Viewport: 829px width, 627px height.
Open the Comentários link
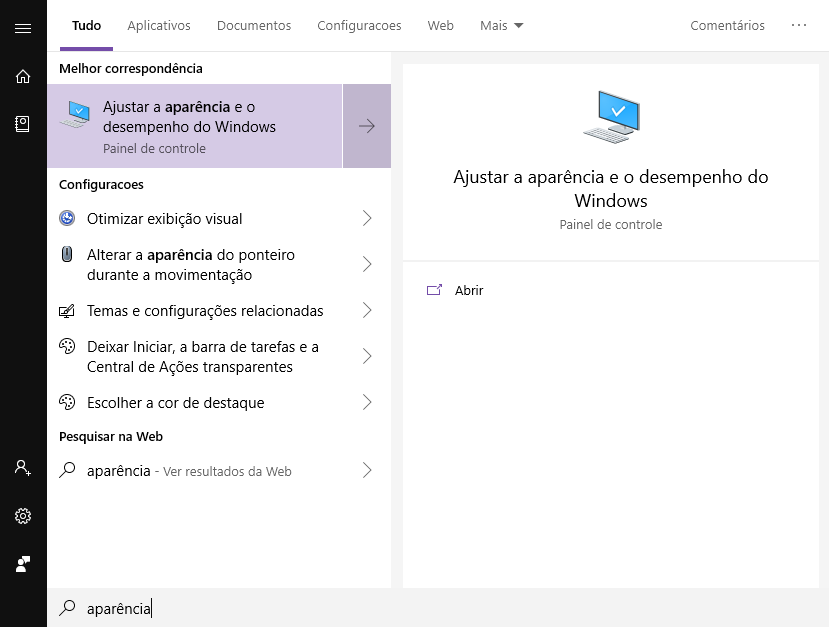pyautogui.click(x=727, y=25)
